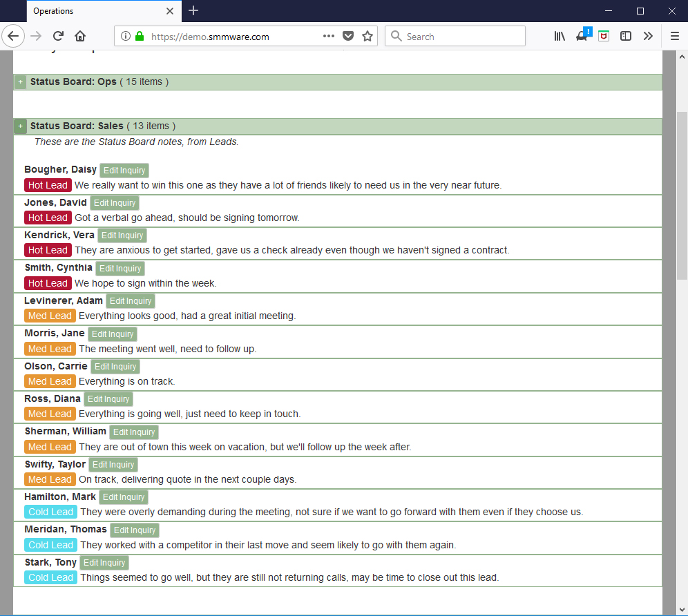
Task: Edit Inquiry for Levinerer, Adam
Action: pos(131,300)
